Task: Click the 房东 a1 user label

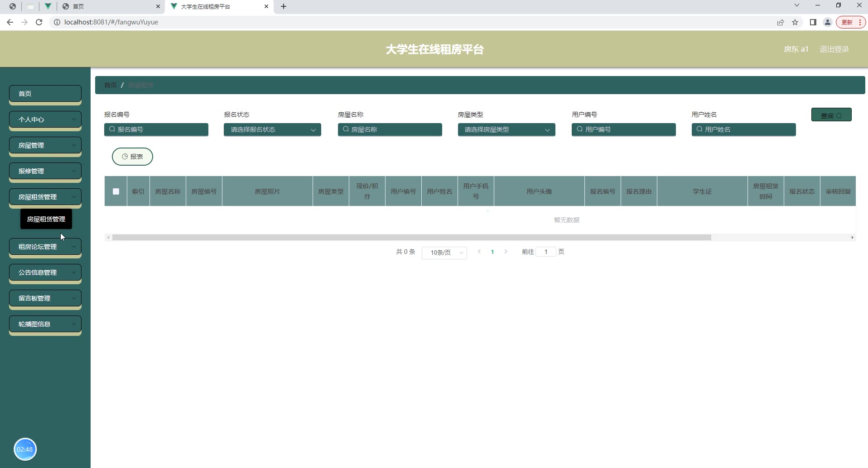Action: click(796, 49)
